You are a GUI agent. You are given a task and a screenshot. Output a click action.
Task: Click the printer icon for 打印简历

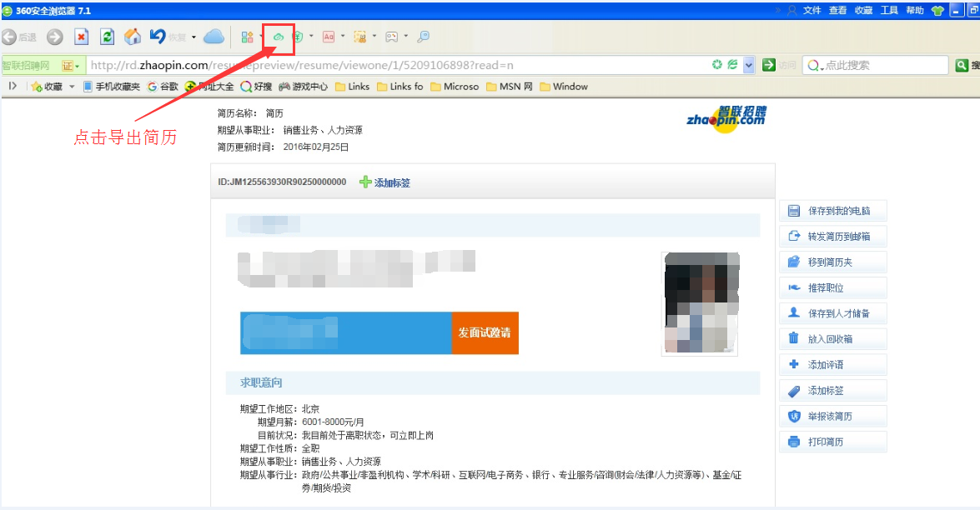coord(794,442)
